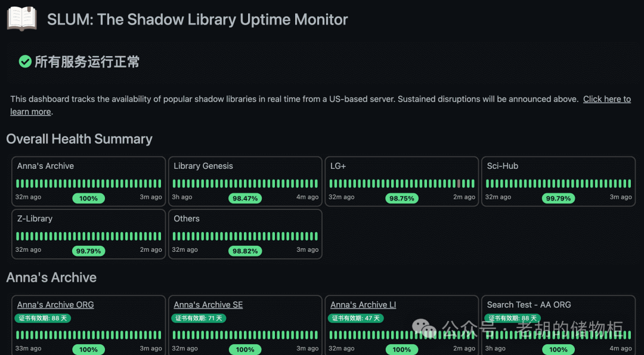
Task: Click the Sci-Hub card title
Action: pos(503,166)
